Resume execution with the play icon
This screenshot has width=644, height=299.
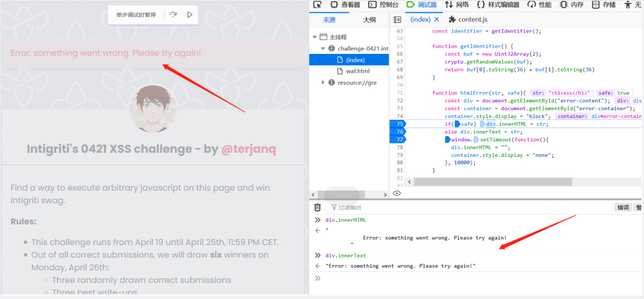[190, 15]
